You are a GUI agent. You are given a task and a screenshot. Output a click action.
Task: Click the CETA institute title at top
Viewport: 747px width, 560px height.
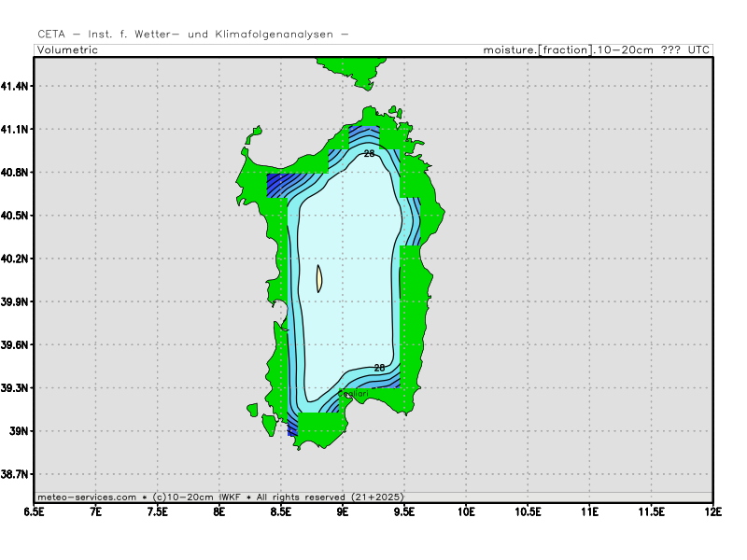[x=193, y=35]
